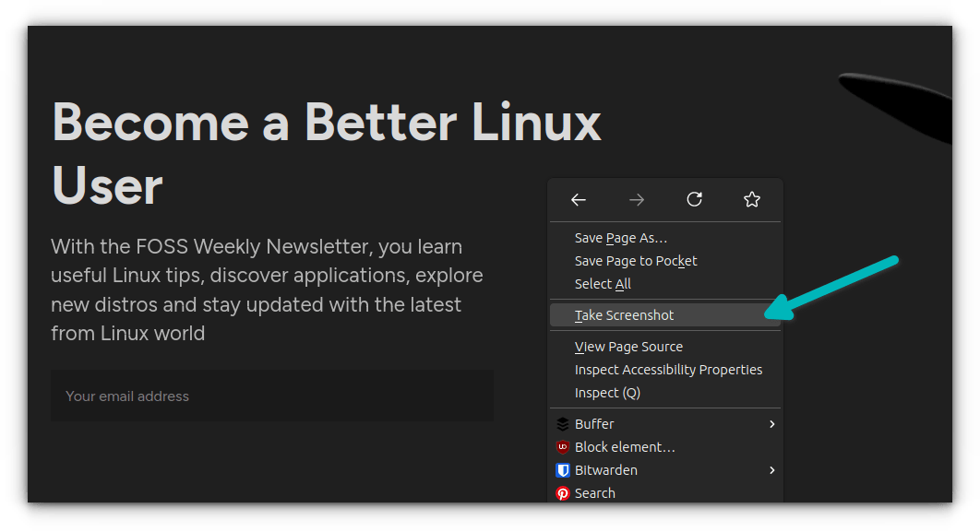The image size is (980, 532).
Task: Bookmark the page with the star icon
Action: [752, 199]
